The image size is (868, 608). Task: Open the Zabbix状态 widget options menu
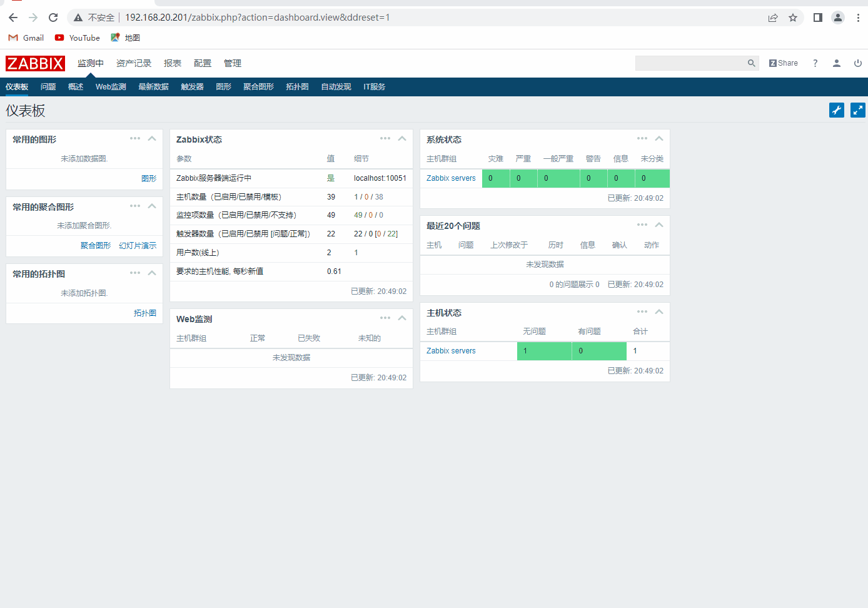click(x=385, y=138)
